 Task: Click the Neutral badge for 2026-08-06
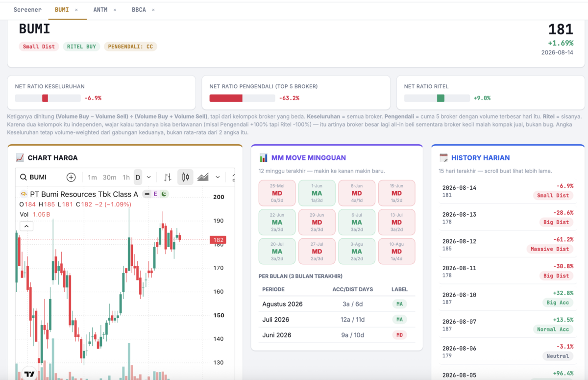[558, 356]
